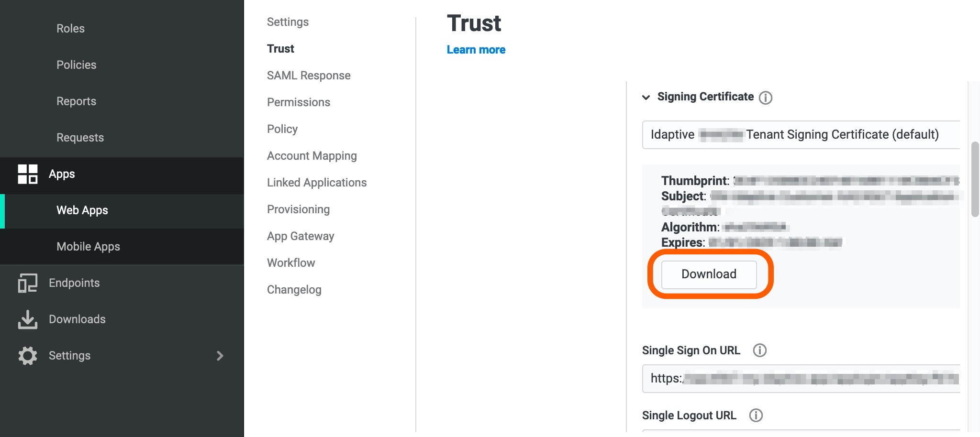Open the Changelog section
This screenshot has width=980, height=437.
tap(294, 289)
